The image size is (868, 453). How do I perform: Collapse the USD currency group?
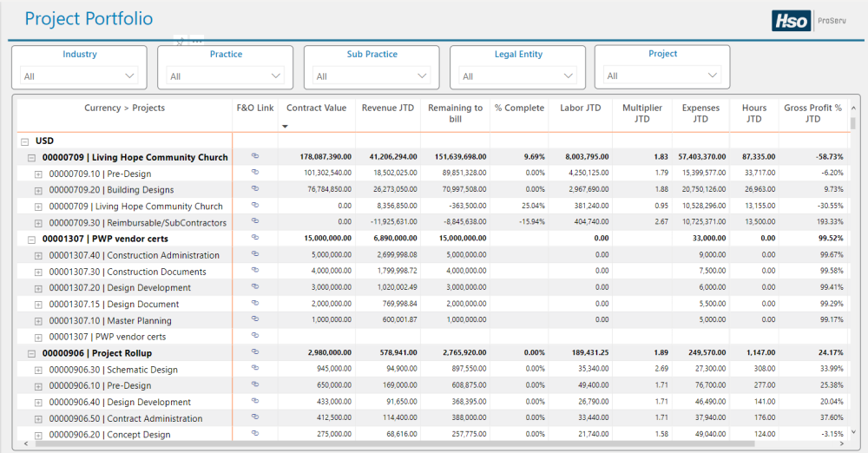23,141
